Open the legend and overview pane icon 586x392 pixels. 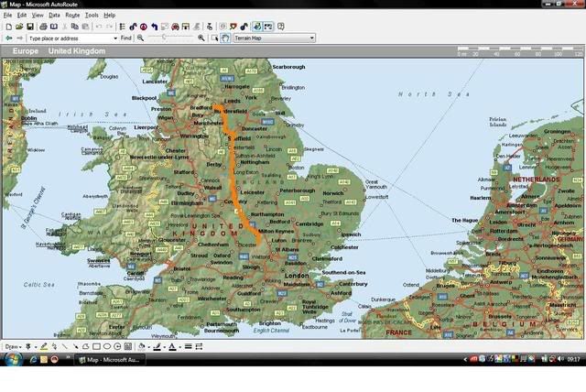click(x=122, y=27)
